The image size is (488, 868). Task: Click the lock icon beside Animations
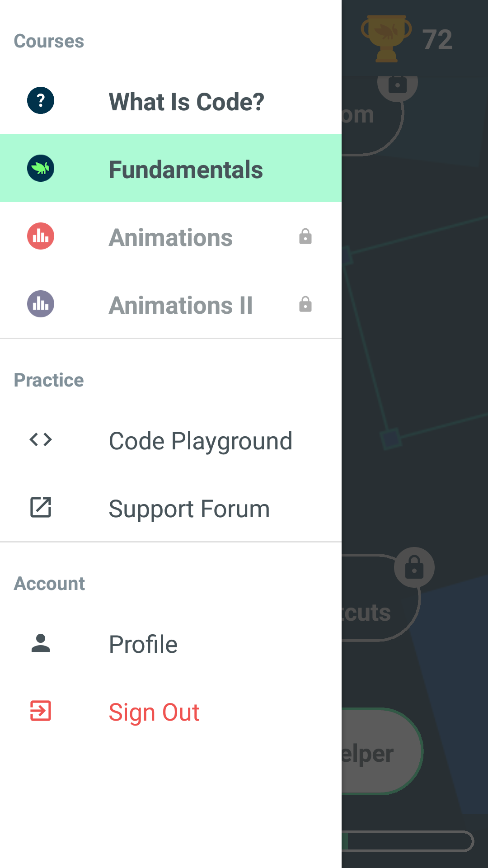[x=305, y=236]
